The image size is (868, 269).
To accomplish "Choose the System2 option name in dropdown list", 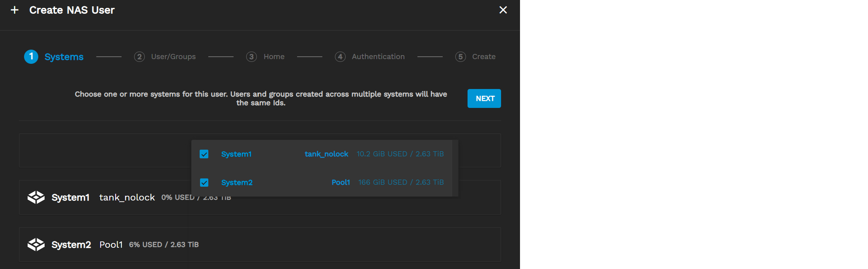I will 237,182.
